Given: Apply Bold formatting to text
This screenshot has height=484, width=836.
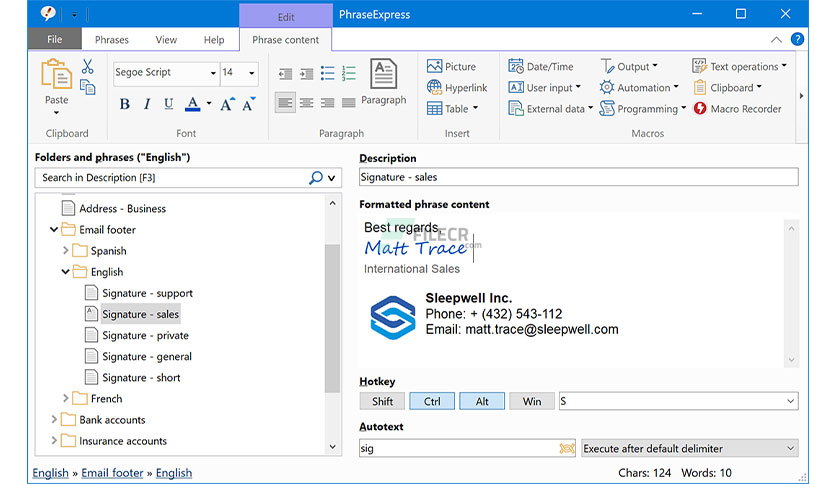Looking at the screenshot, I should click(124, 104).
